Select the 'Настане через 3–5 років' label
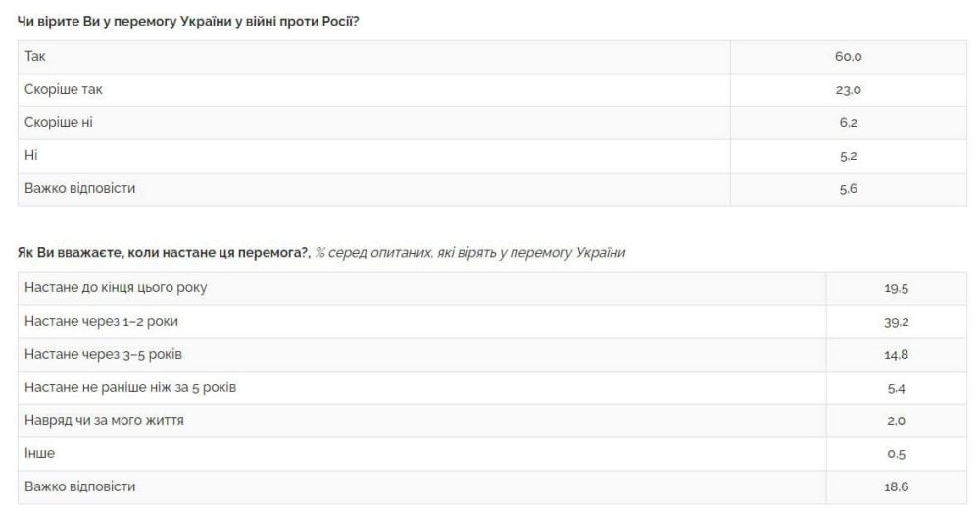This screenshot has height=512, width=980. pos(103,354)
